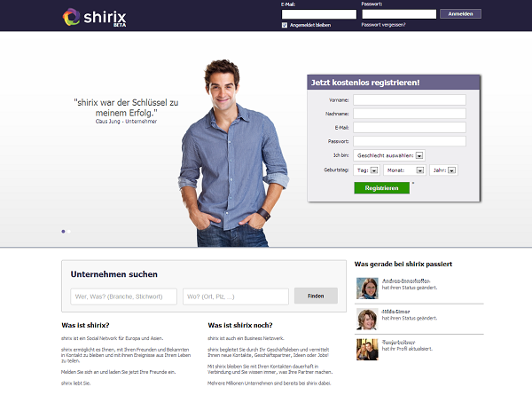532x403 pixels.
Task: Select second carousel slide dot
Action: pos(69,232)
